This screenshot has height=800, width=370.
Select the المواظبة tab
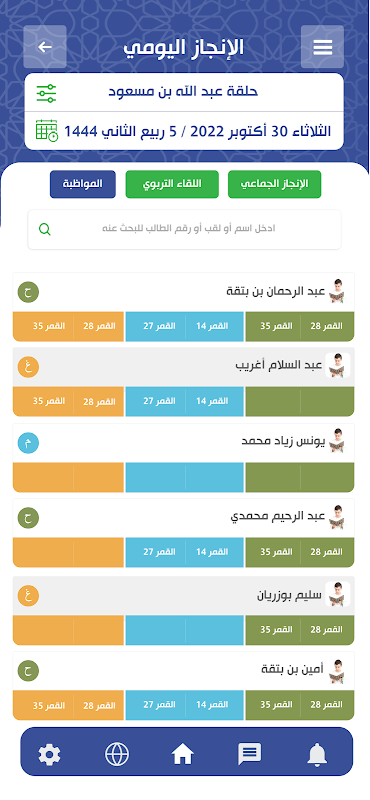(83, 184)
